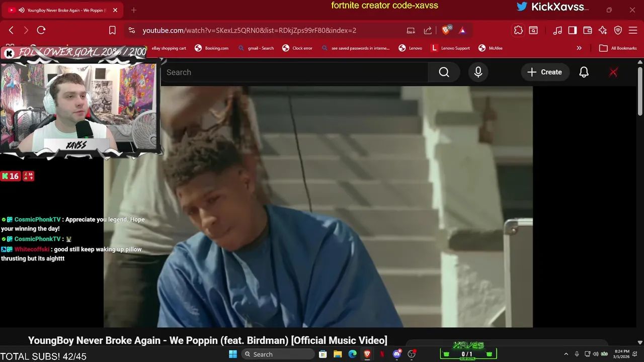Open the Extensions puzzle icon
Screen dimensions: 644x362
click(x=518, y=30)
